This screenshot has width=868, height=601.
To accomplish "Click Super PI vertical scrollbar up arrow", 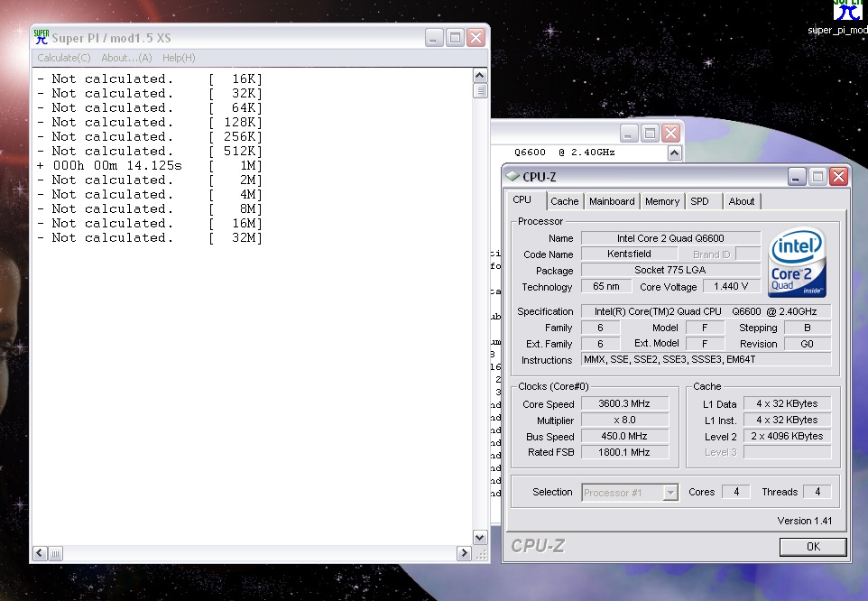I will tap(480, 76).
